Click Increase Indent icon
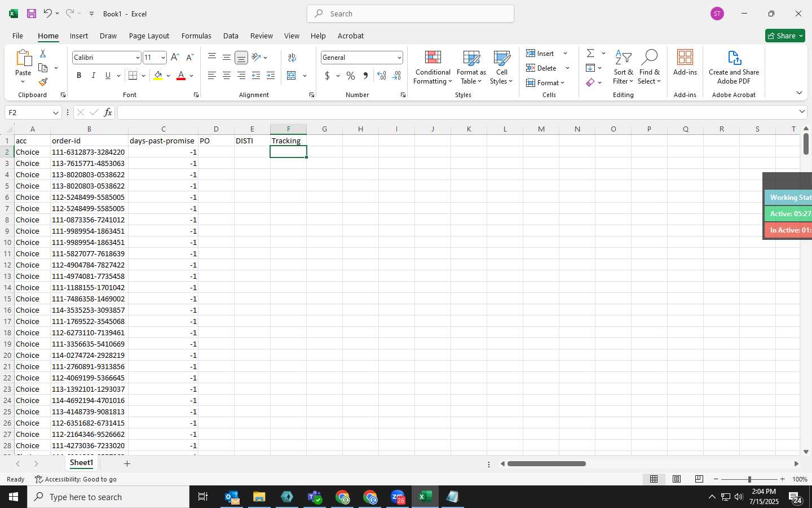812x508 pixels. (x=271, y=76)
